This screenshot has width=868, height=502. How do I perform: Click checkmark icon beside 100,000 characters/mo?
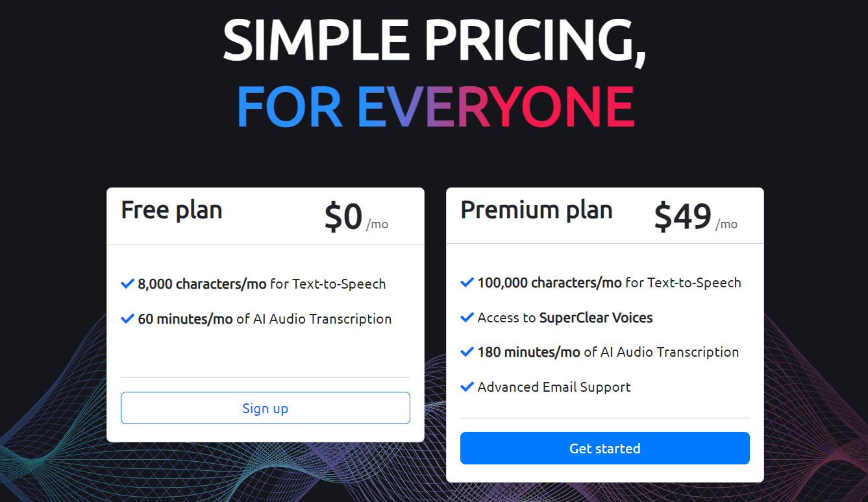(467, 282)
